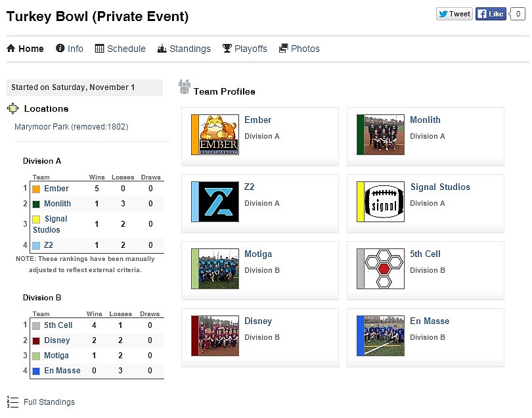This screenshot has width=532, height=418.
Task: Click the Z2 team logo icon
Action: 219,202
